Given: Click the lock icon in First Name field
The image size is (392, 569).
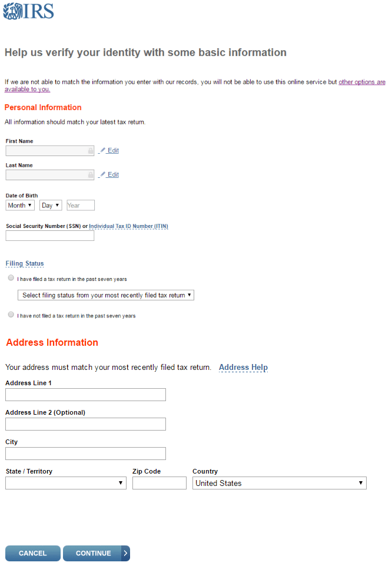Looking at the screenshot, I should tap(91, 151).
